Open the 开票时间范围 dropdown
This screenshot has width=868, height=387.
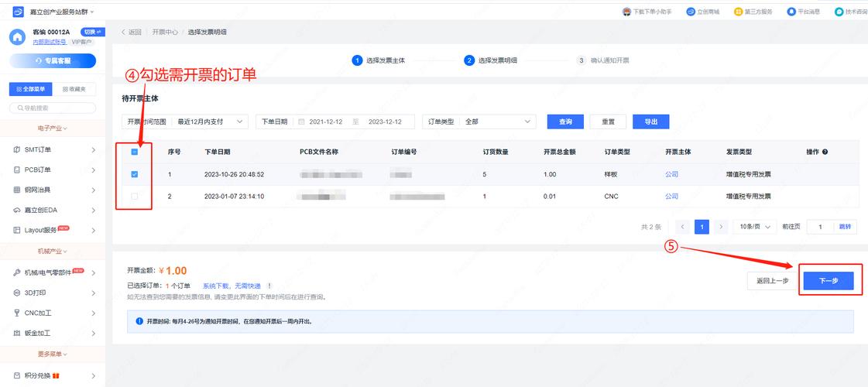(x=185, y=122)
